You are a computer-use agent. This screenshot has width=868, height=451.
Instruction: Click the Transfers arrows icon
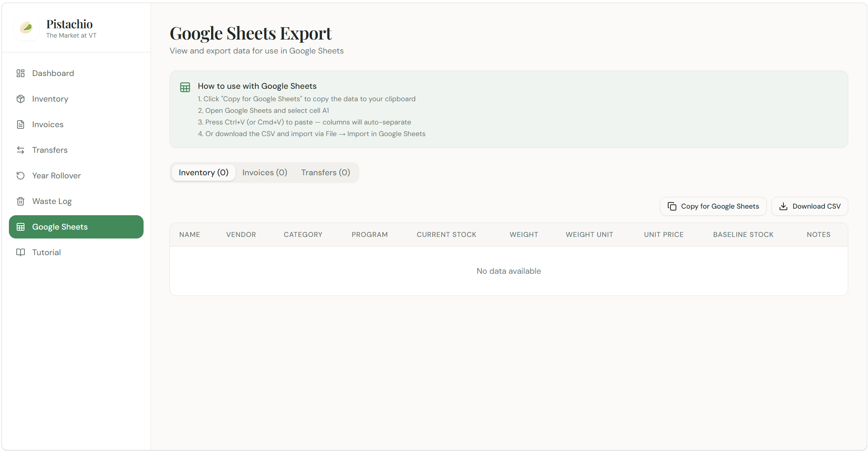21,150
